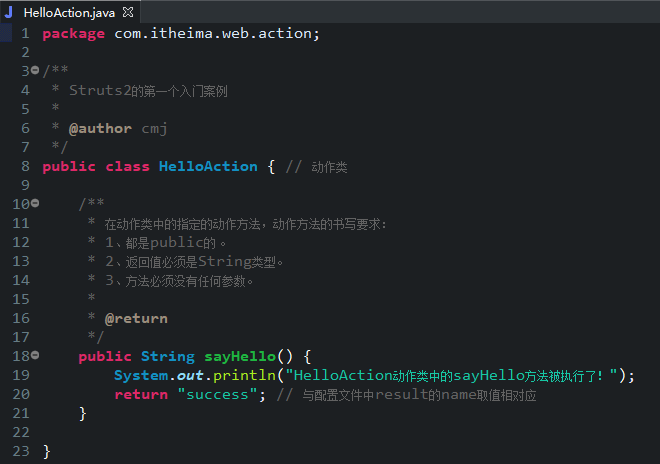The width and height of the screenshot is (660, 464).
Task: Collapse the method Javadoc comment fold
Action: click(x=35, y=203)
